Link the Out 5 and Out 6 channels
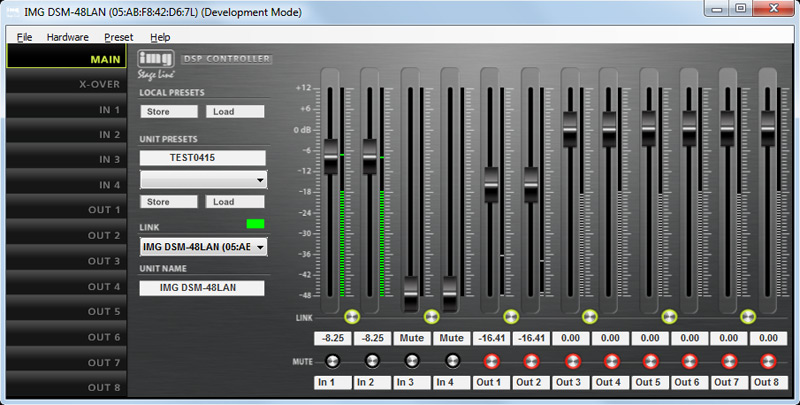 (x=669, y=317)
